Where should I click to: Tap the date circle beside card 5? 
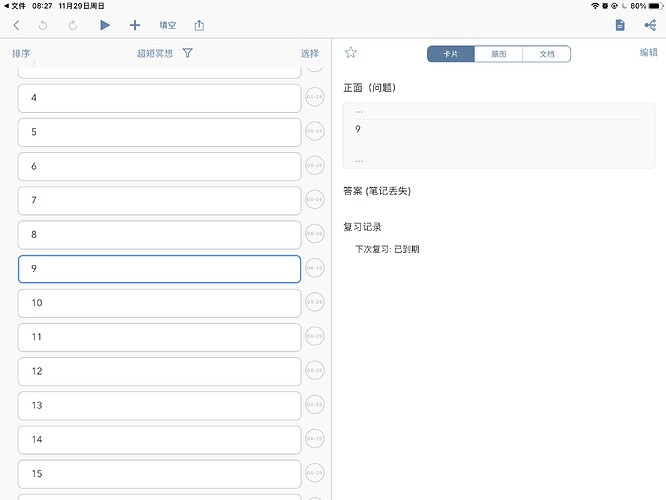315,131
